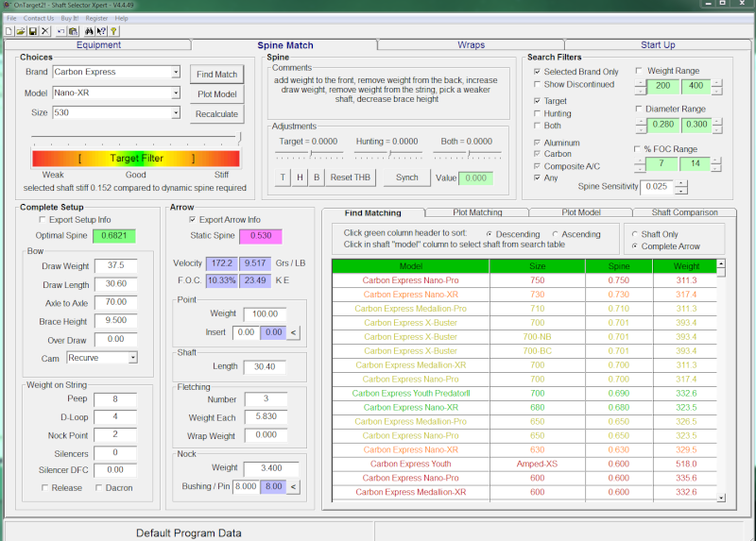Click the Shaft Length input field

[265, 367]
